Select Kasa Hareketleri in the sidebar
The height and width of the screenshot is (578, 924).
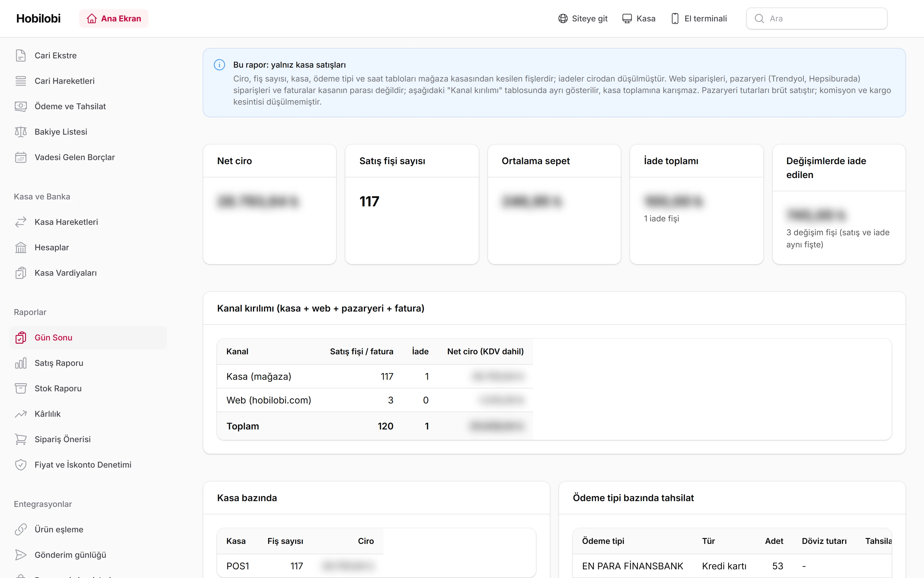click(x=88, y=222)
